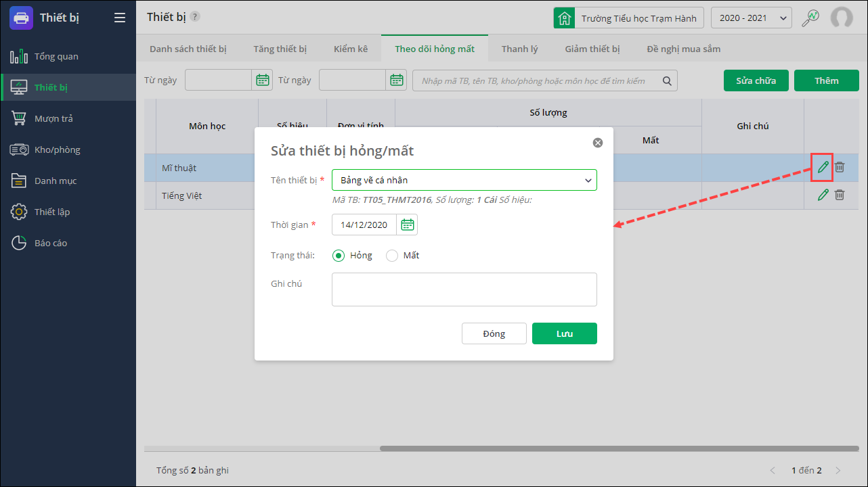Close the Sửa thiết bị hỏng/mất dialog

tap(598, 143)
